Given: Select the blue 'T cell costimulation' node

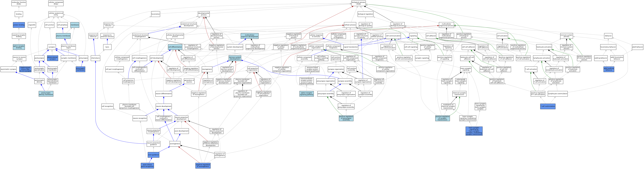Looking at the screenshot, I should tap(548, 106).
